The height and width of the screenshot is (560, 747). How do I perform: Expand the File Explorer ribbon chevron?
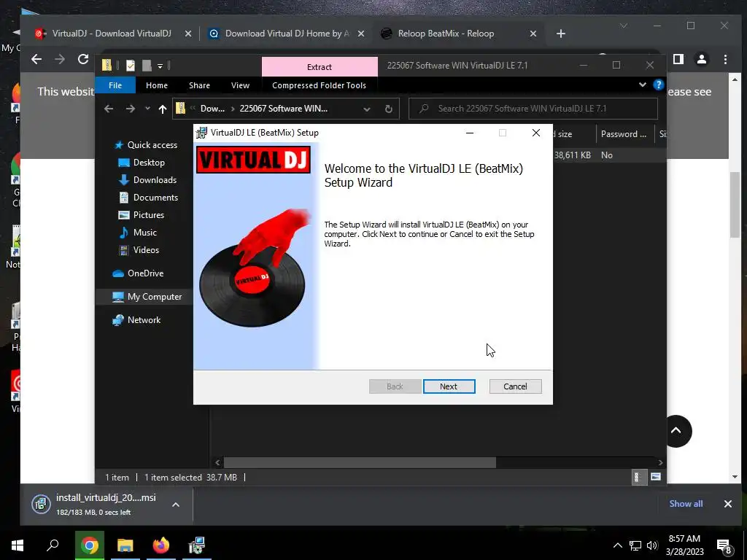point(642,85)
